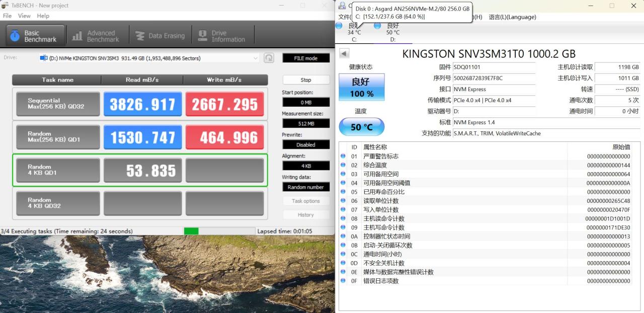
Task: Click the status dot for attribute 01 严重警告标志
Action: point(343,156)
